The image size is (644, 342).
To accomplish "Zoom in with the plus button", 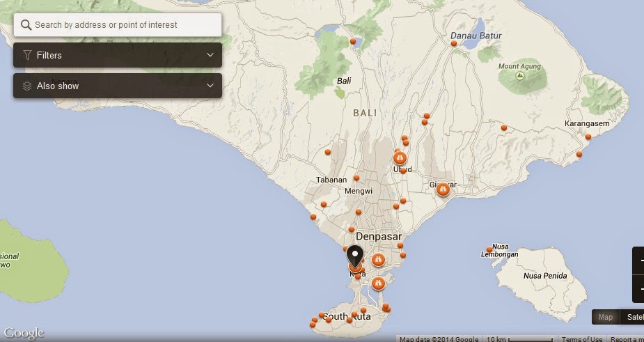I will pyautogui.click(x=638, y=261).
